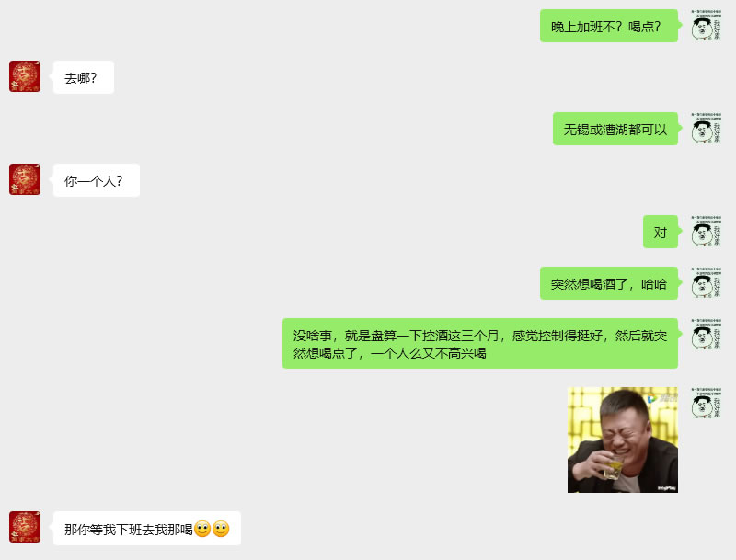The height and width of the screenshot is (560, 736).
Task: Select the "你一个人?" message bubble
Action: click(97, 180)
